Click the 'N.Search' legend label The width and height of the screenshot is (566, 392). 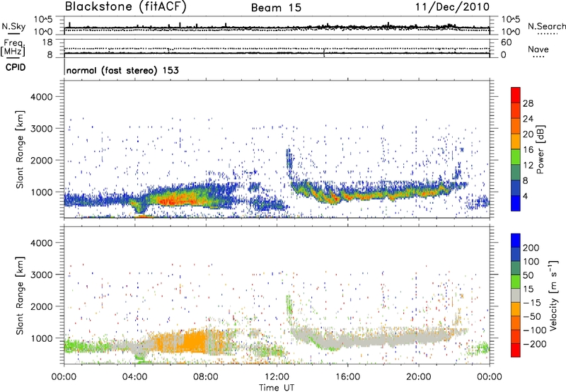(546, 26)
